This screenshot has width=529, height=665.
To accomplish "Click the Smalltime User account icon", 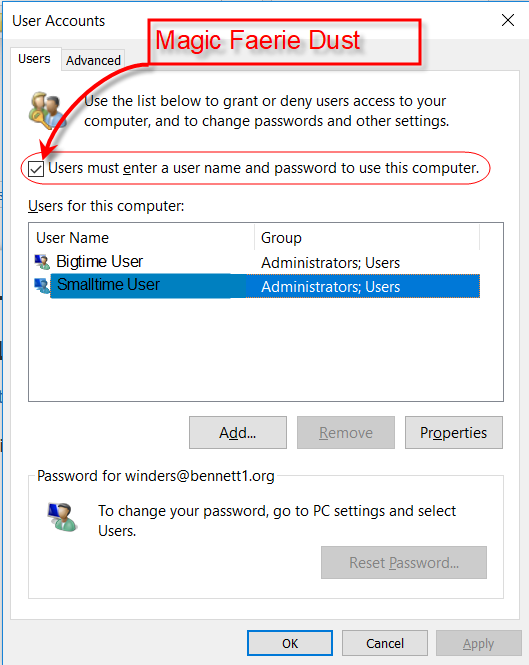I will [42, 285].
